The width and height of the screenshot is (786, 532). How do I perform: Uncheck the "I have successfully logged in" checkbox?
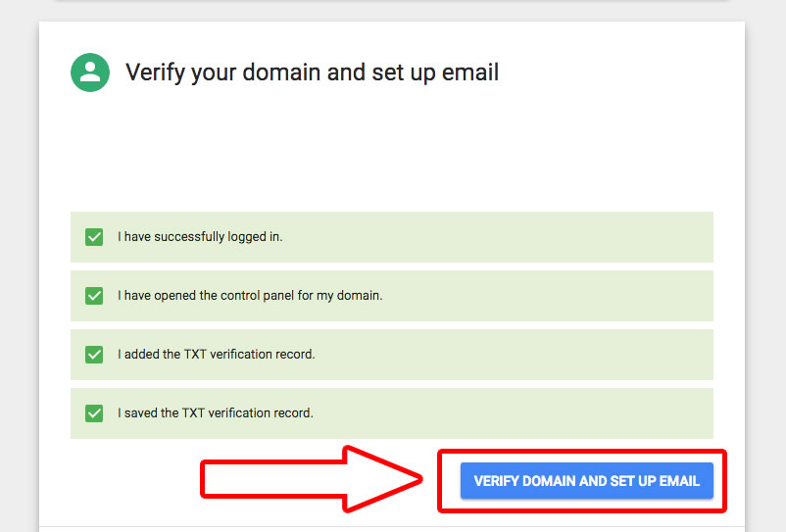(94, 237)
